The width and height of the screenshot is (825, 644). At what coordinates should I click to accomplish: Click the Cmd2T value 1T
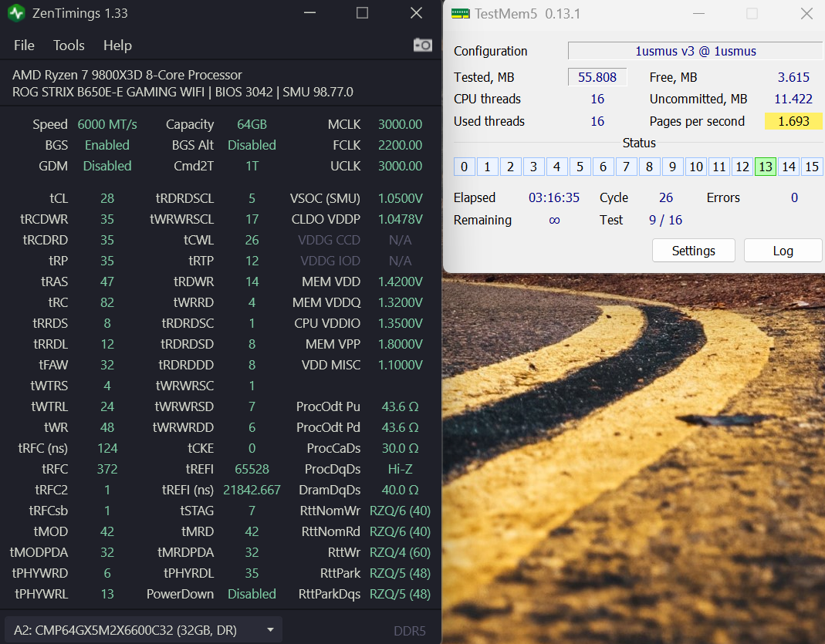[252, 166]
